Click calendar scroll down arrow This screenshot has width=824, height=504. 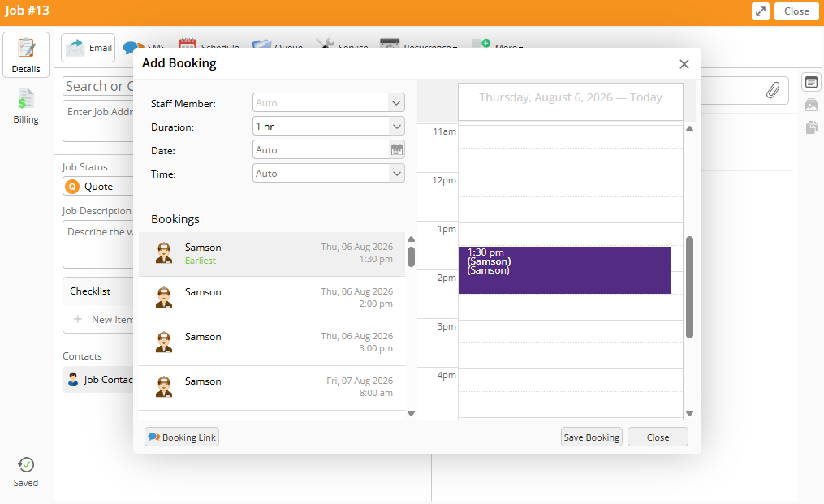click(x=689, y=414)
